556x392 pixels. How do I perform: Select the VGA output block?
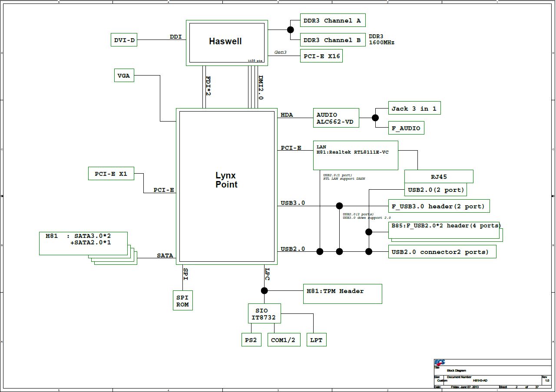[x=124, y=76]
